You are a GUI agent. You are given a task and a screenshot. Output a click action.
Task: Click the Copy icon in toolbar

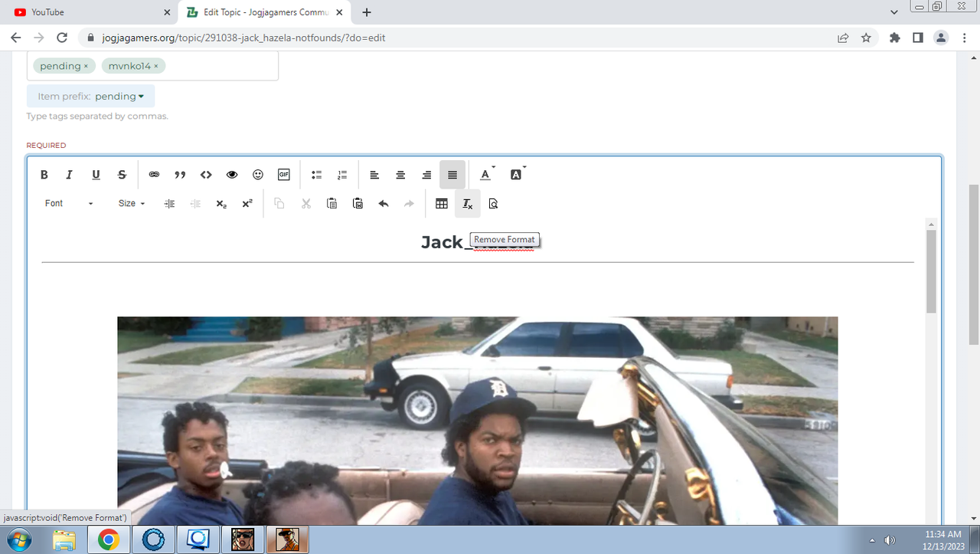(x=279, y=204)
